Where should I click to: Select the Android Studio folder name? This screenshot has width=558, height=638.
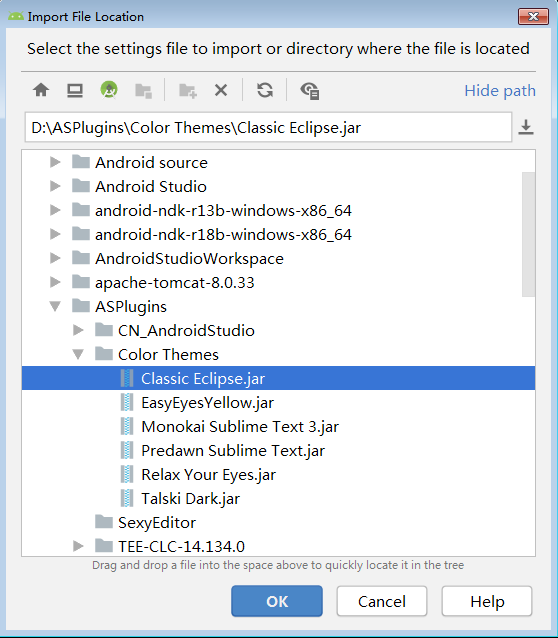click(151, 187)
